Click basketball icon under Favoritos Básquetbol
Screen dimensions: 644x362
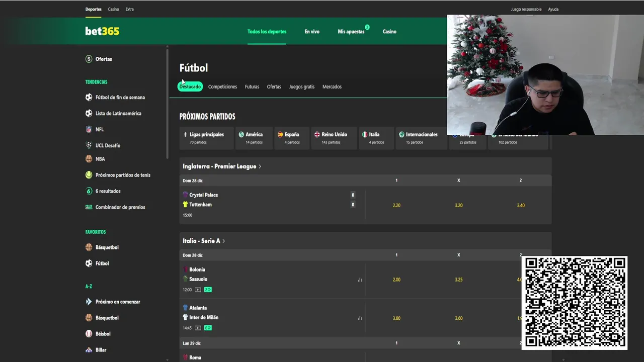point(89,247)
